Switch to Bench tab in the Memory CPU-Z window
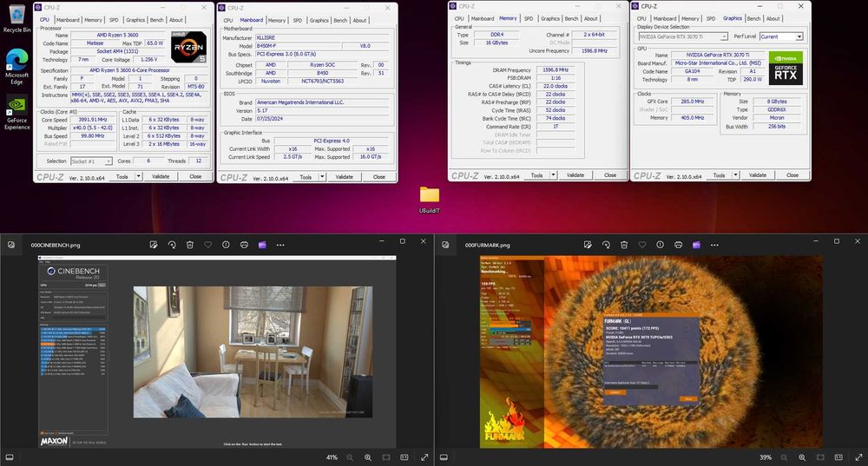This screenshot has width=868, height=466. (570, 18)
